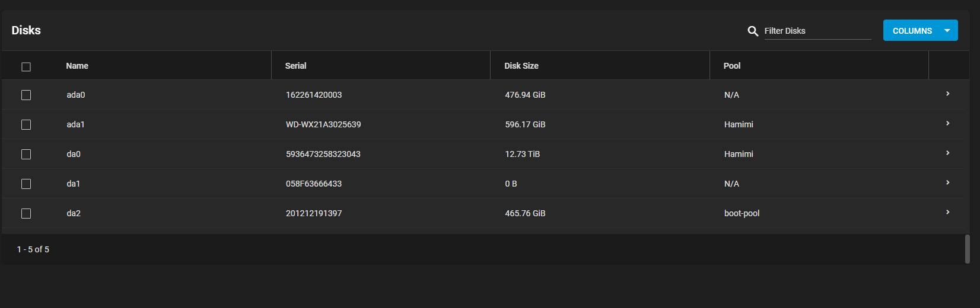Expand details for disk ada1
The width and height of the screenshot is (980, 308).
point(947,123)
